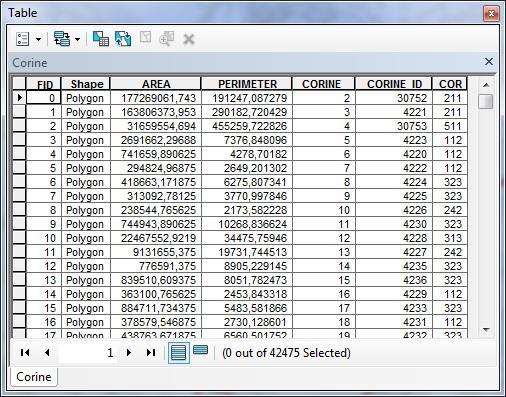This screenshot has height=397, width=506.
Task: Click the Zoom To Selected icon
Action: [x=167, y=39]
